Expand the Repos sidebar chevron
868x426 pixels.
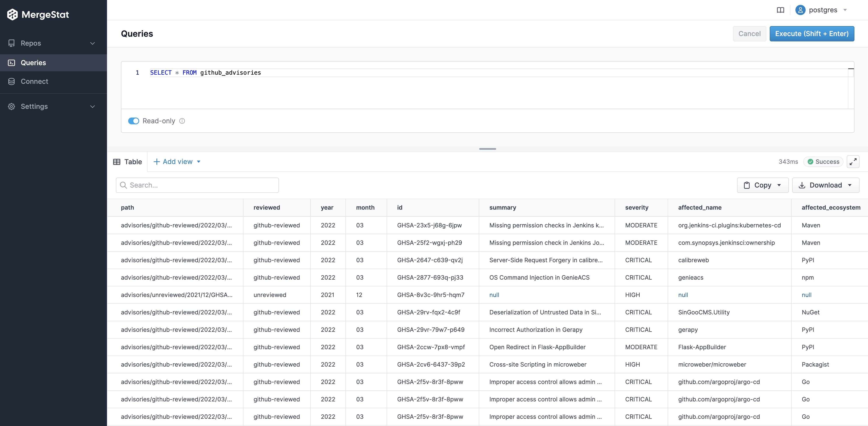[x=93, y=43]
